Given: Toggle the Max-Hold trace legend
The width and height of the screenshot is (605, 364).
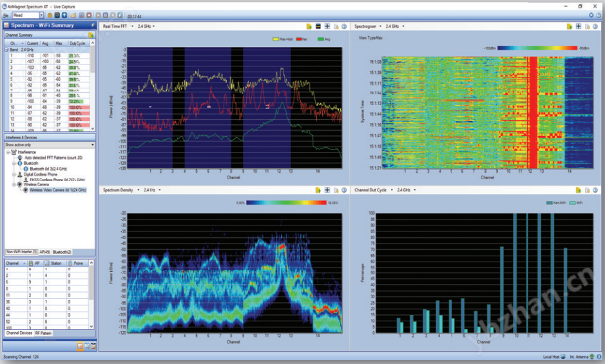Looking at the screenshot, I should click(283, 39).
